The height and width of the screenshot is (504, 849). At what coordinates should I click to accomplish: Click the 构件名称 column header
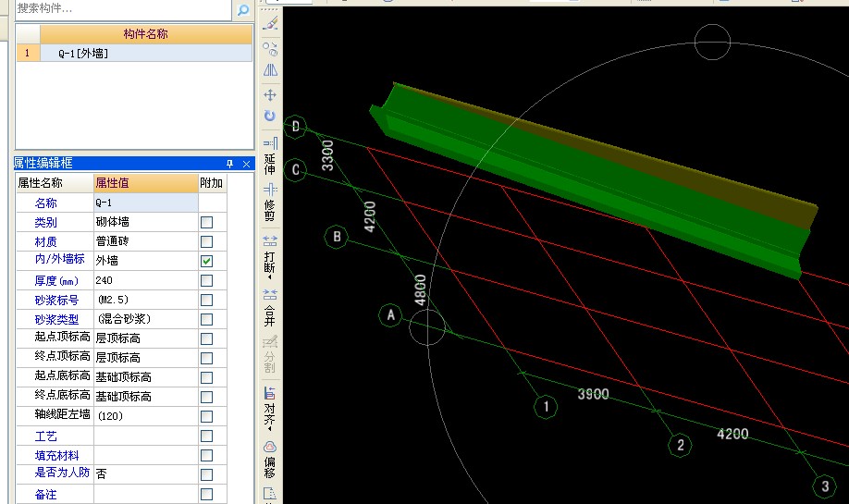coord(145,34)
